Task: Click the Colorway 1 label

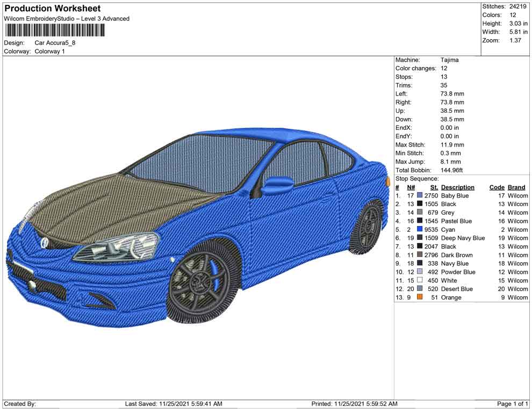Action: (50, 52)
